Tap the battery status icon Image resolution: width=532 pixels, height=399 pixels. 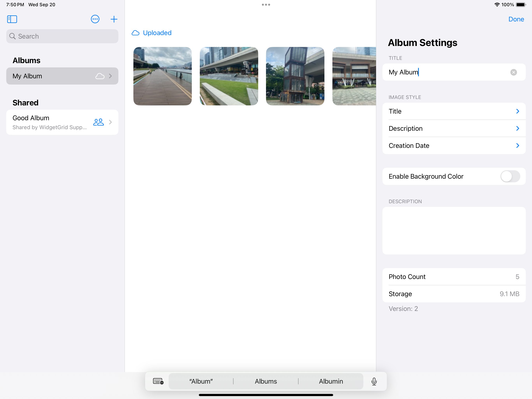(521, 4)
